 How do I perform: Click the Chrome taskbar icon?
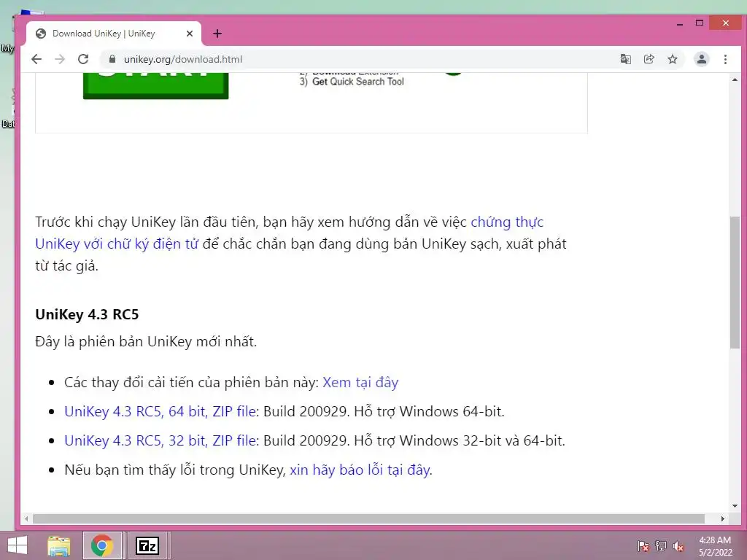click(x=102, y=545)
